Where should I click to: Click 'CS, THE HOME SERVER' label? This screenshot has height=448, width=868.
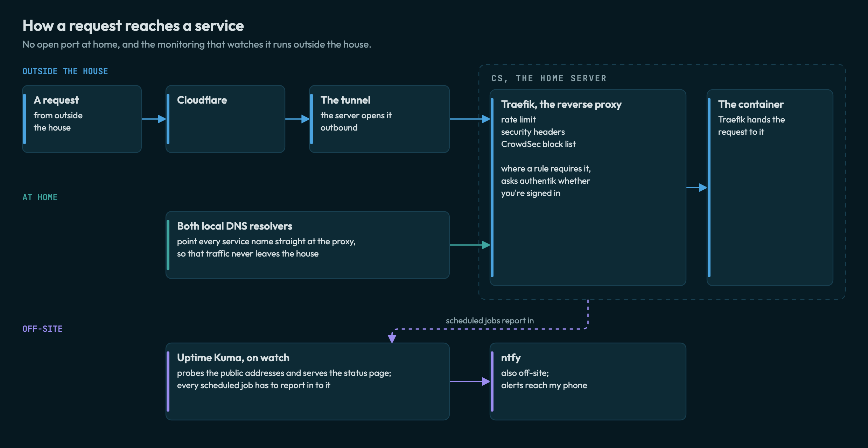coord(549,78)
